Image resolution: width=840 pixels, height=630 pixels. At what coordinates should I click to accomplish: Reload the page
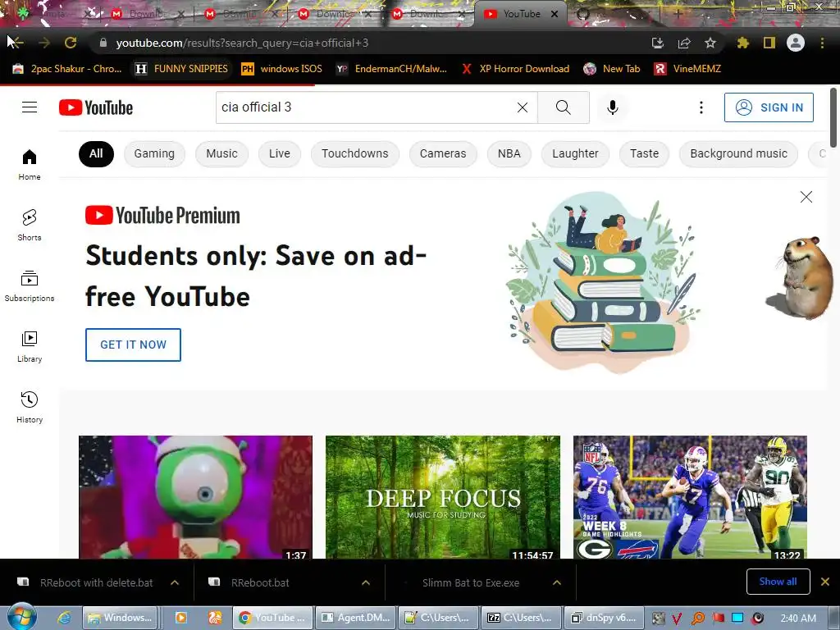click(x=71, y=43)
